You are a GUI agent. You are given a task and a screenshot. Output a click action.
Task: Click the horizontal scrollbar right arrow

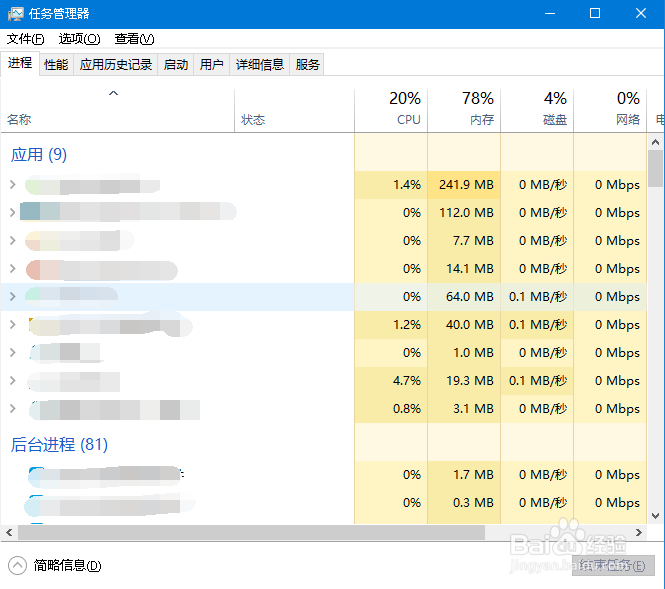point(639,533)
